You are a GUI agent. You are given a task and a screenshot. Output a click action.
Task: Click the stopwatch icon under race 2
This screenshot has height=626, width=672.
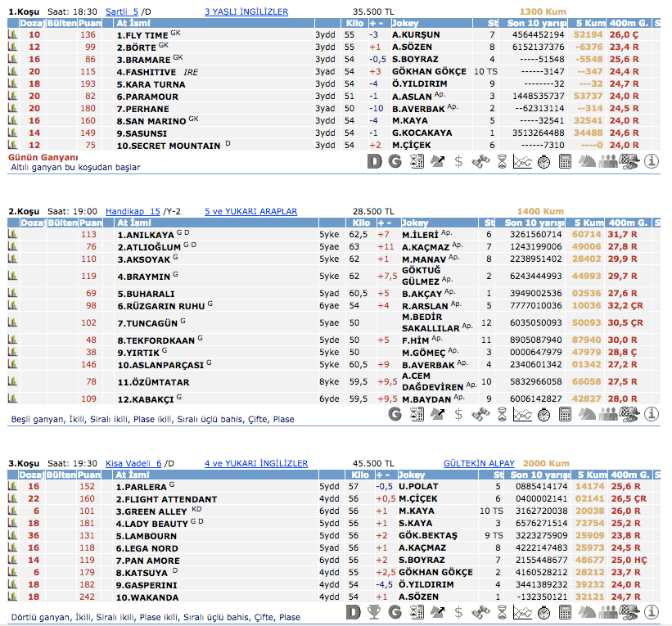(x=543, y=414)
